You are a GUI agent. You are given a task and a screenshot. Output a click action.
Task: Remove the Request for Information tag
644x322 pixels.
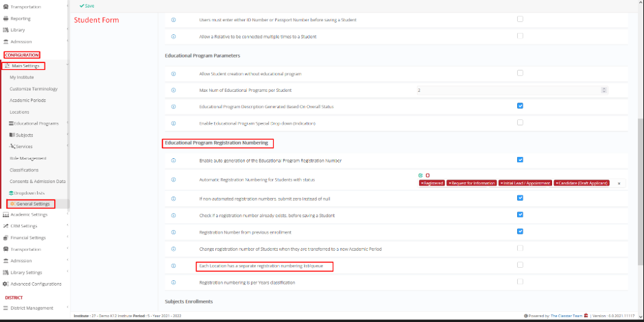449,184
